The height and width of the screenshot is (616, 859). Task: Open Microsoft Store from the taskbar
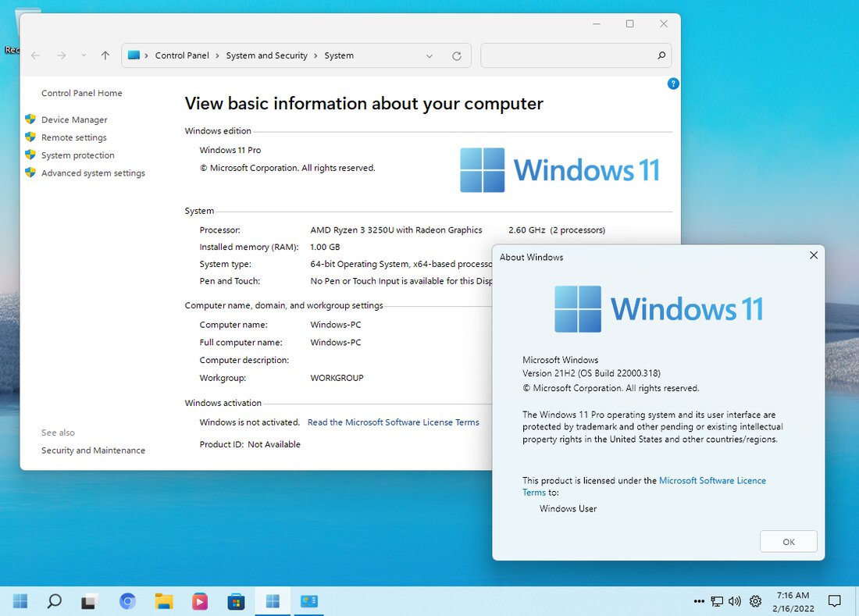click(x=236, y=600)
